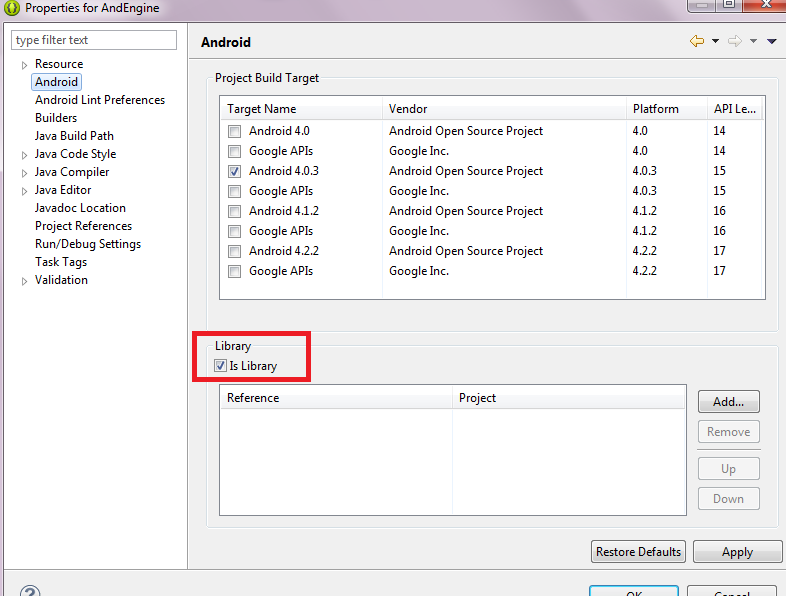This screenshot has height=596, width=786.
Task: Click the Down button
Action: (729, 499)
